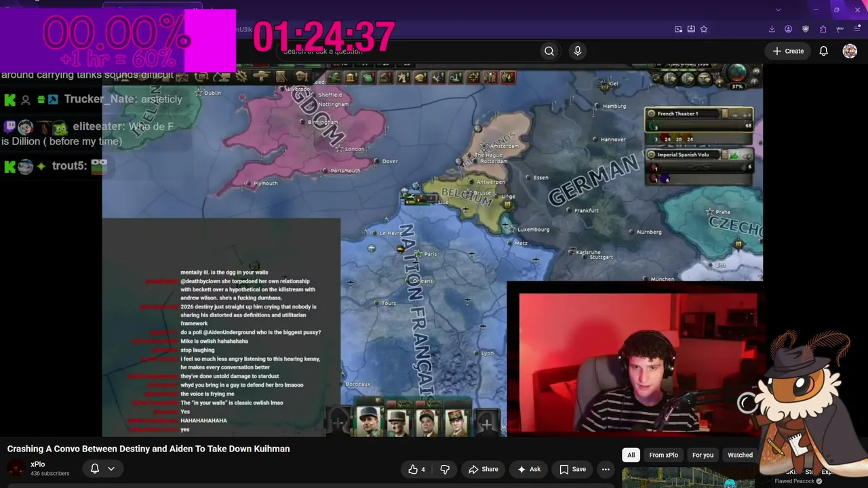Like the video with thumbs up

coord(416,469)
